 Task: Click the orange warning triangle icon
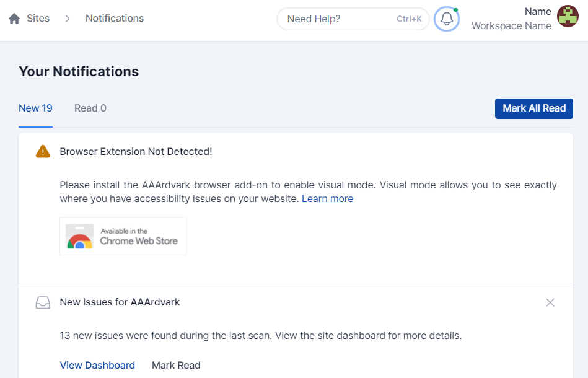pyautogui.click(x=43, y=151)
